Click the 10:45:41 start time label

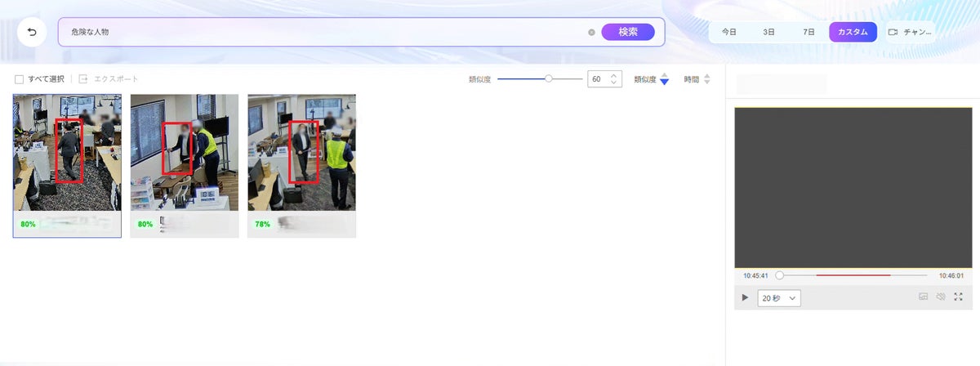click(755, 276)
